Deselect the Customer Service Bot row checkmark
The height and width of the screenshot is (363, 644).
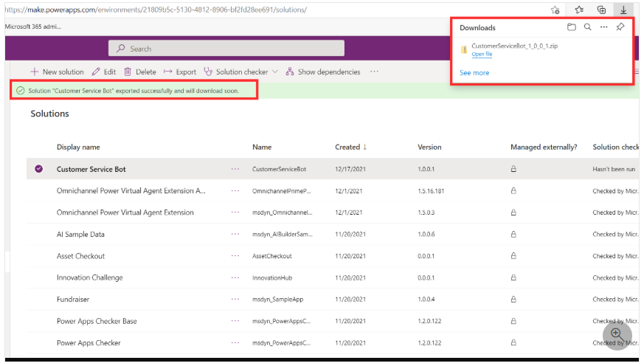(38, 169)
